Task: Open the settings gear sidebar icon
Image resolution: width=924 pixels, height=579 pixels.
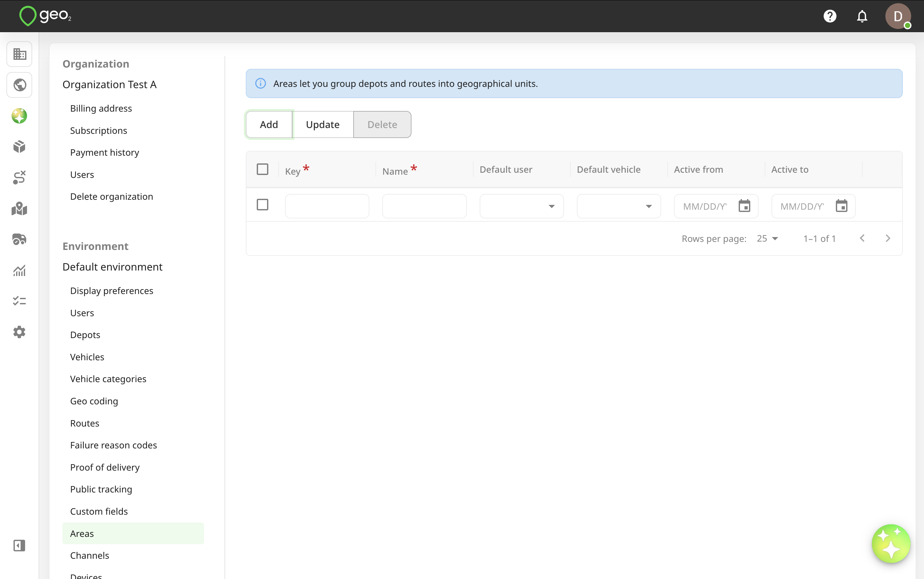Action: 20,332
